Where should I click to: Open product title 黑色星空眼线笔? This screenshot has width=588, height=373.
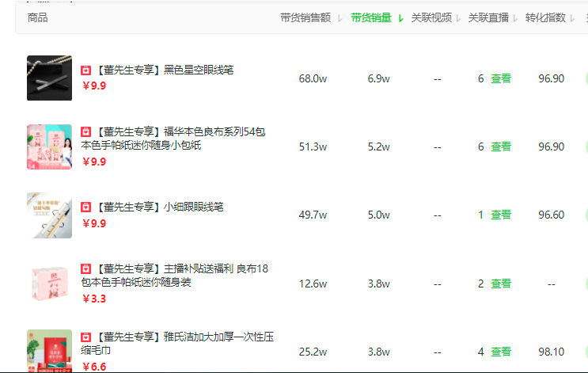point(165,70)
